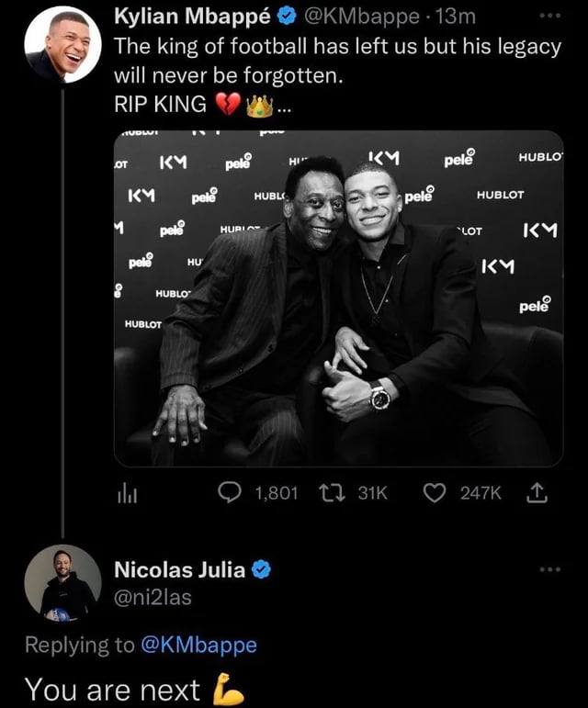Image resolution: width=588 pixels, height=708 pixels.
Task: Click the reply speech bubble icon
Action: click(x=230, y=494)
